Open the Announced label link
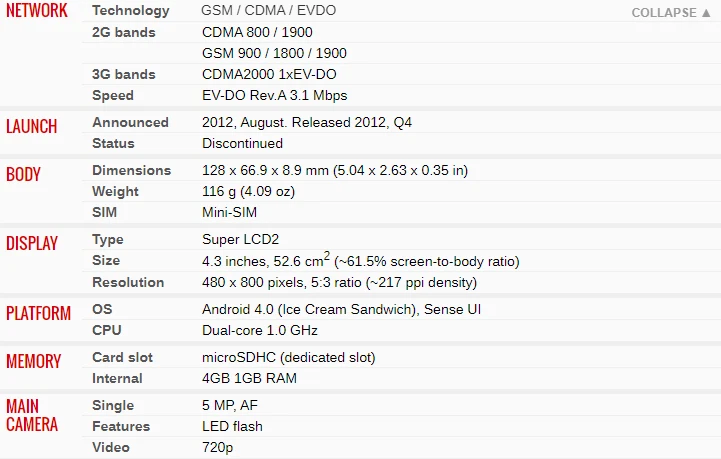 pyautogui.click(x=130, y=122)
